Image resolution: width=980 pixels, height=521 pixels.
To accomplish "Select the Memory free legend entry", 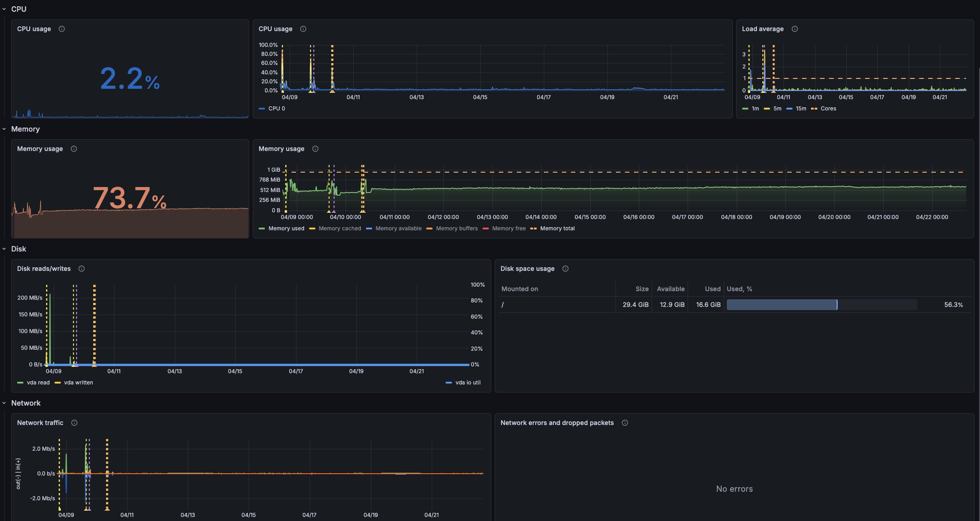I will coord(509,228).
